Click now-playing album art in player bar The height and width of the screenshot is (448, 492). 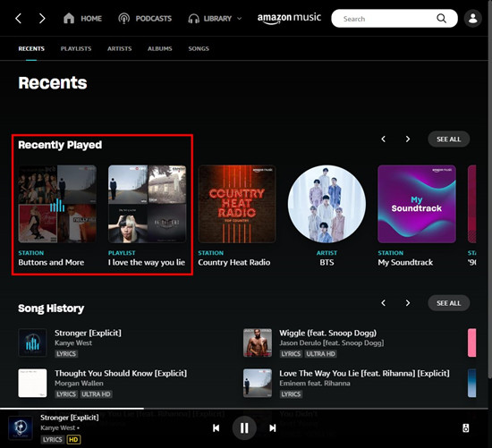coord(21,428)
